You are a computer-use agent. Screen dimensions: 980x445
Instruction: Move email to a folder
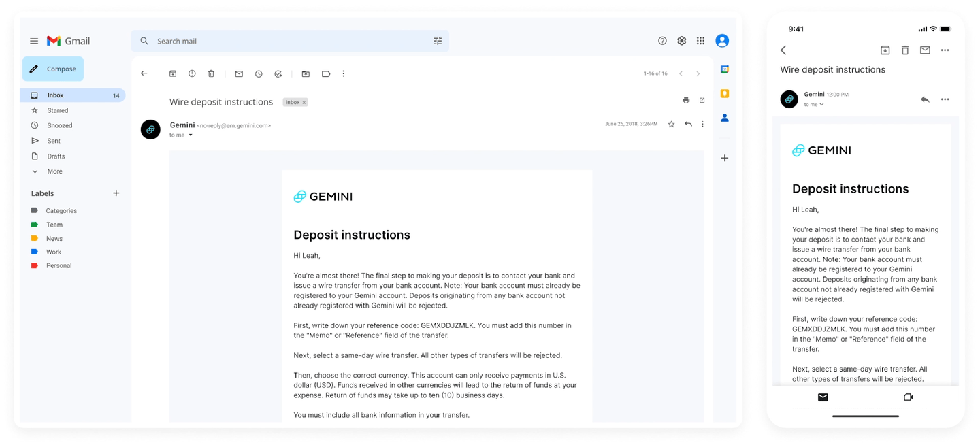306,73
